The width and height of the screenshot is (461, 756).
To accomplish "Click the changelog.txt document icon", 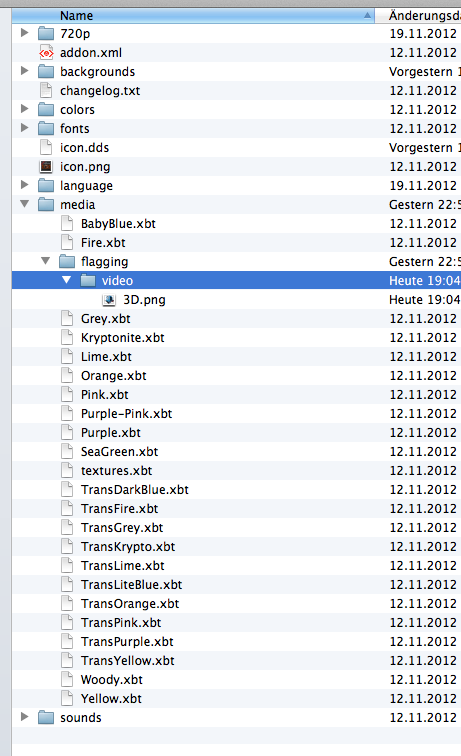I will pyautogui.click(x=46, y=91).
